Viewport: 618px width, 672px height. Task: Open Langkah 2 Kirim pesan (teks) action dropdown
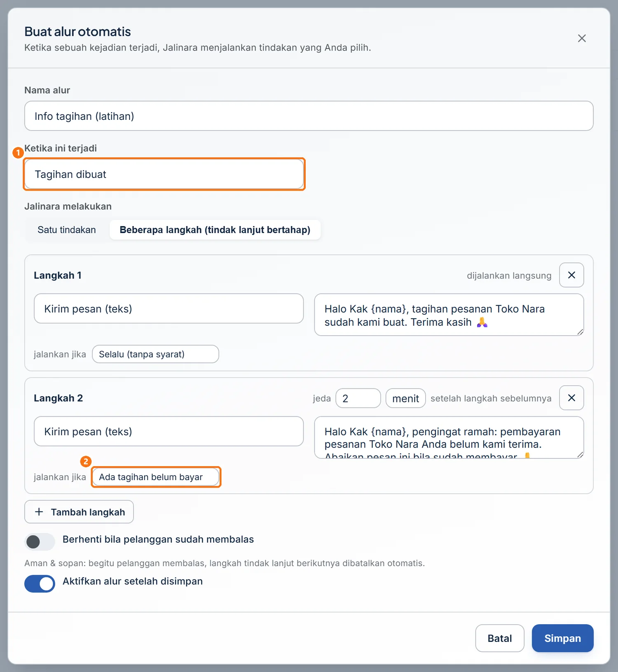pyautogui.click(x=169, y=431)
